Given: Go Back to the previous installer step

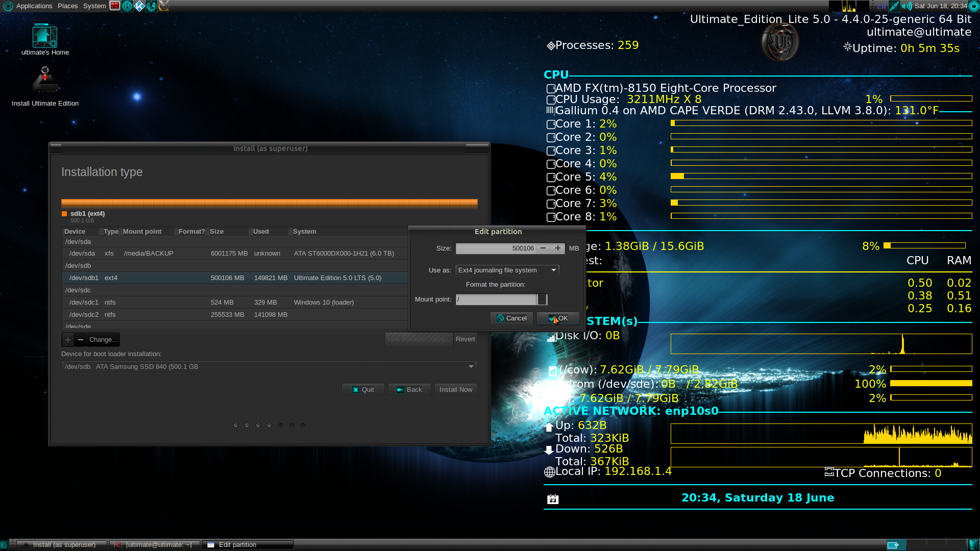Looking at the screenshot, I should point(409,390).
